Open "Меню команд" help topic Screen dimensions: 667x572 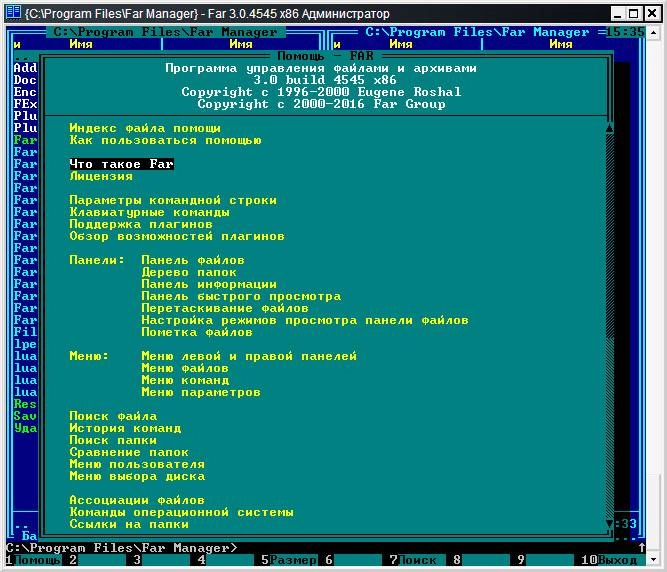tap(185, 380)
